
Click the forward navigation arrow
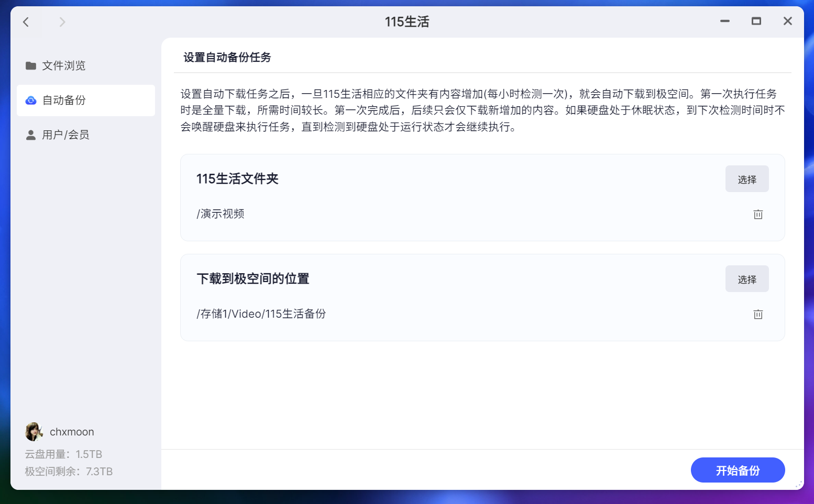click(62, 21)
